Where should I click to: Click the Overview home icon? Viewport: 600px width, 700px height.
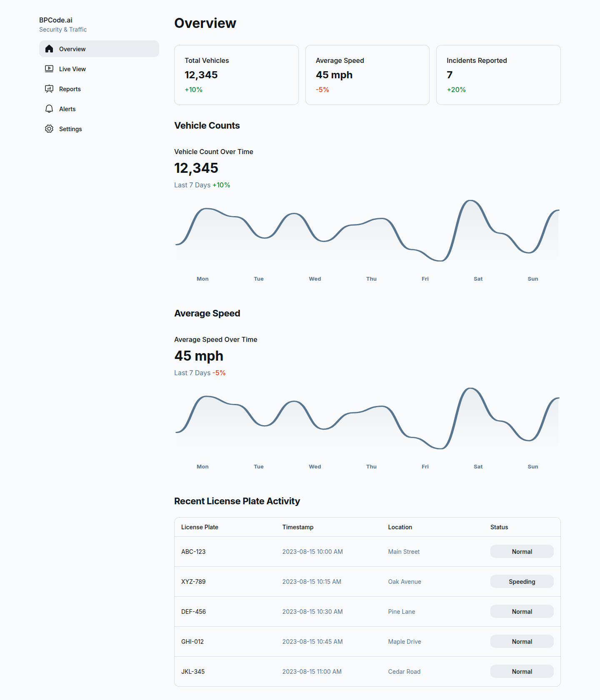pyautogui.click(x=49, y=49)
